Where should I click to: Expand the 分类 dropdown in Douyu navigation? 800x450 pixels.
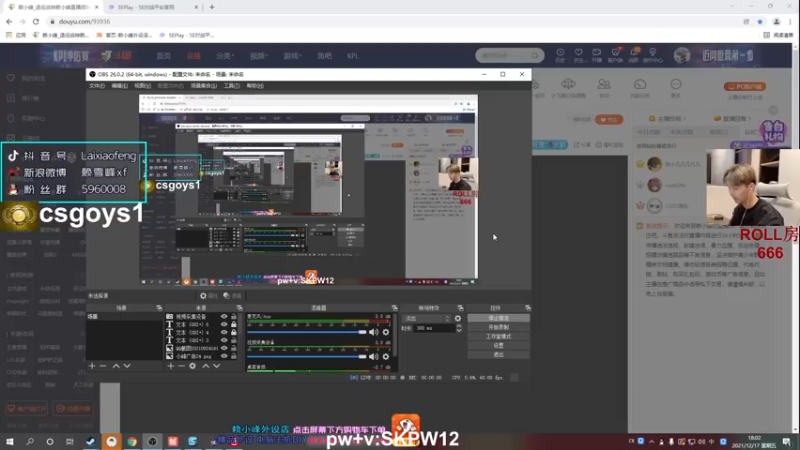click(x=224, y=56)
